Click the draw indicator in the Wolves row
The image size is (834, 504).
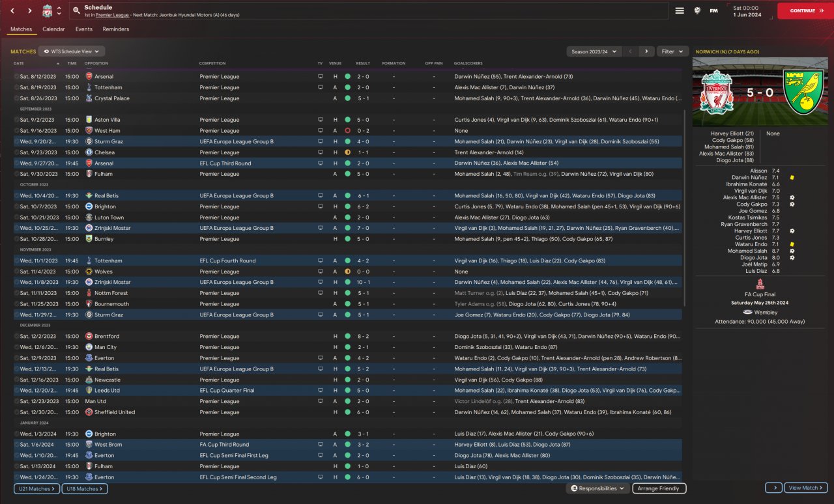point(347,272)
